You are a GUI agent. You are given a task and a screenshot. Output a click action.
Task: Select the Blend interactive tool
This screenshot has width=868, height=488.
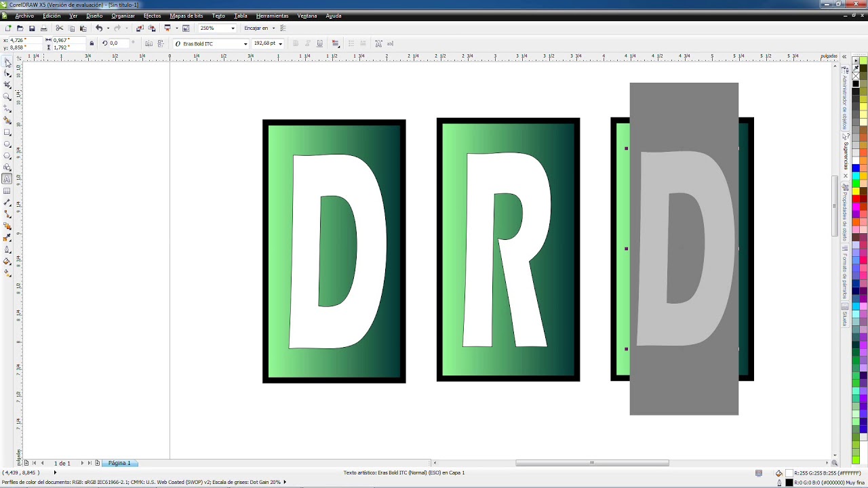click(x=7, y=226)
